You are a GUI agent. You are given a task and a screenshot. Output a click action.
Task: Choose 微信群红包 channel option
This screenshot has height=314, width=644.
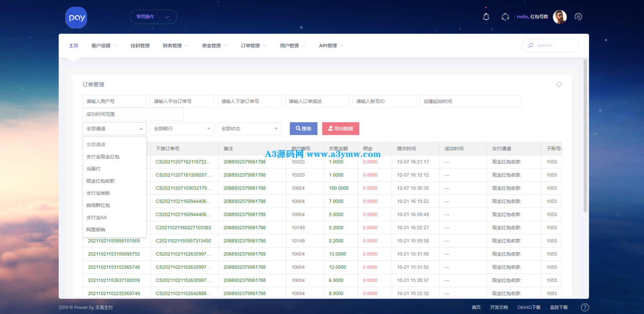98,205
